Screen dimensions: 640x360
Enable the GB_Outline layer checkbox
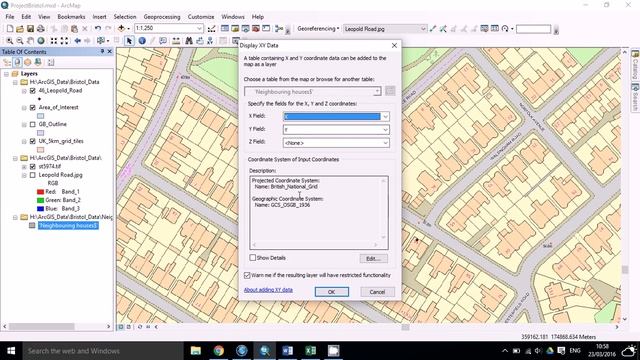[33, 124]
